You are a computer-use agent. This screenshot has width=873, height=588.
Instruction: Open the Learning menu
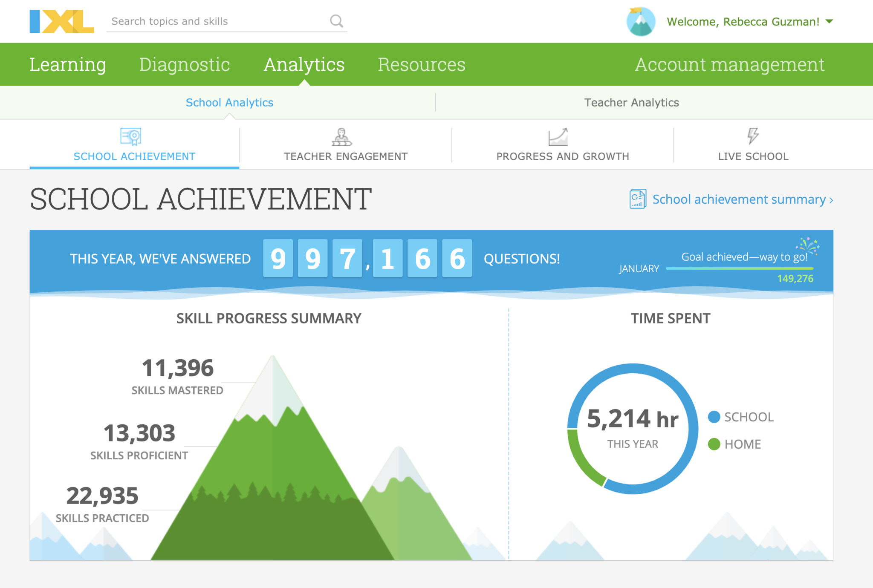[67, 64]
